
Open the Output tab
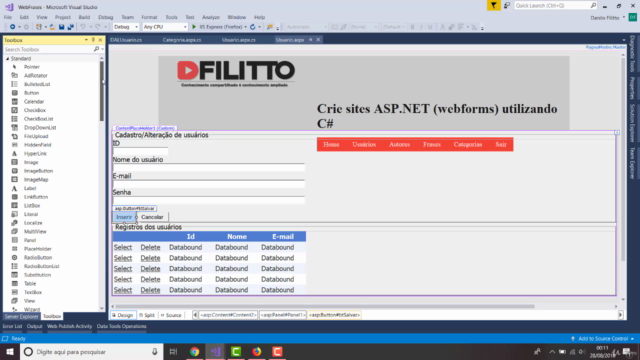coord(34,326)
